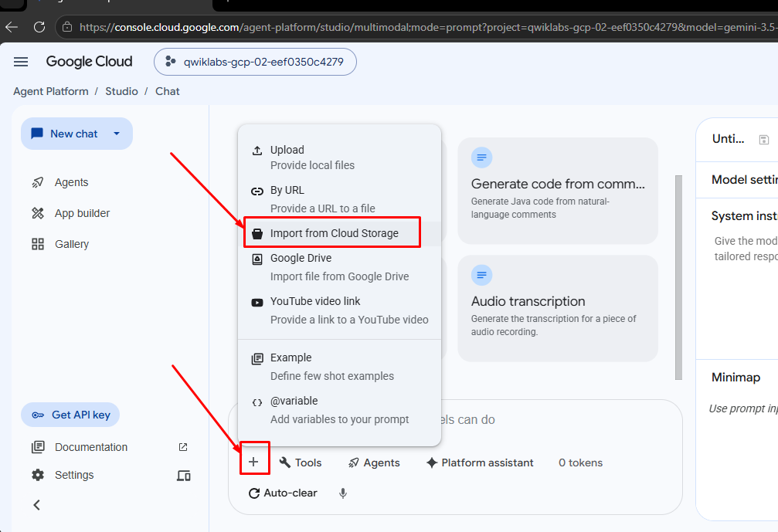Click the Get API key button
778x532 pixels.
point(70,415)
